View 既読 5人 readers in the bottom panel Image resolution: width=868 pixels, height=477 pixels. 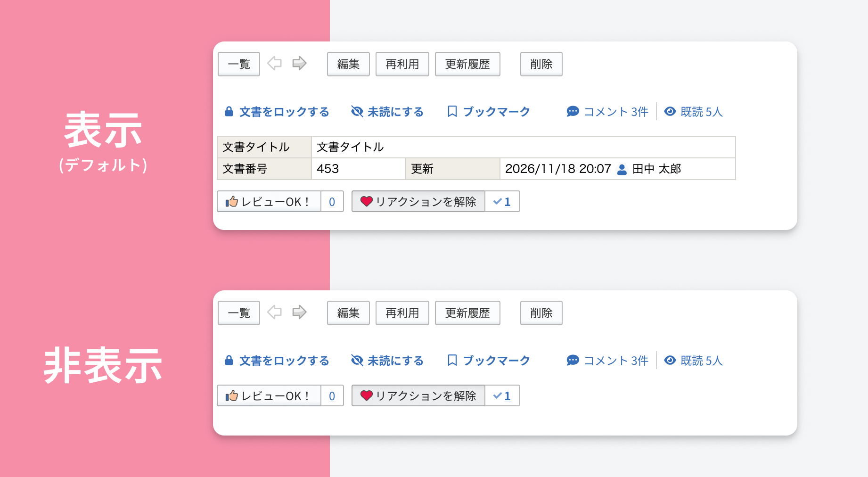click(x=693, y=361)
